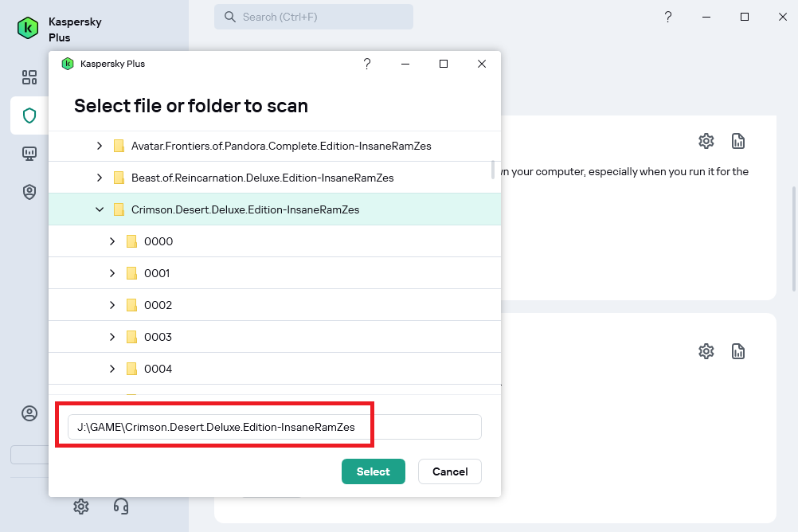
Task: Expand the Beast.of.Reincarnation folder
Action: coord(100,178)
